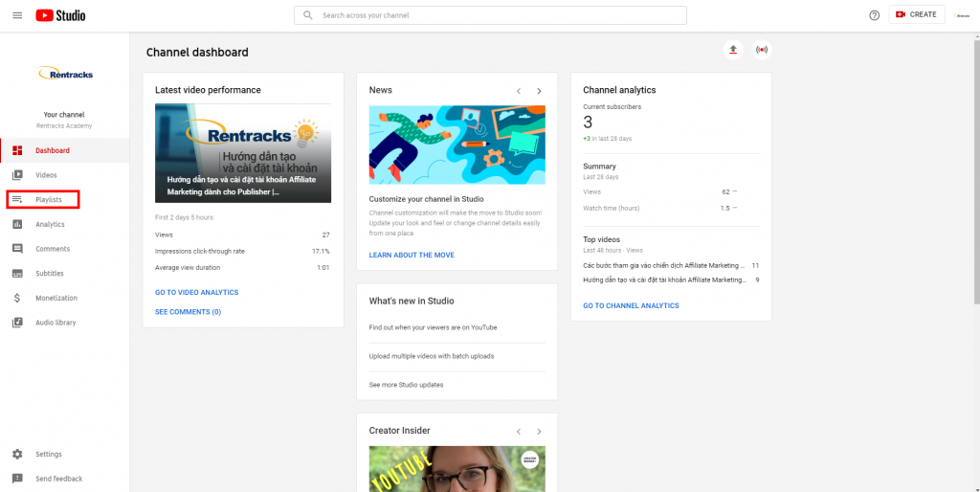Click the Playlists icon in sidebar
The width and height of the screenshot is (980, 492).
[x=17, y=199]
